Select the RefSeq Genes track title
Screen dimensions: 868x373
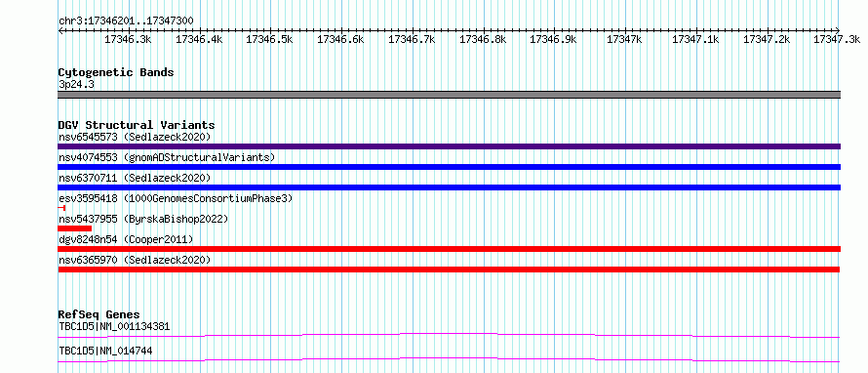click(x=99, y=314)
